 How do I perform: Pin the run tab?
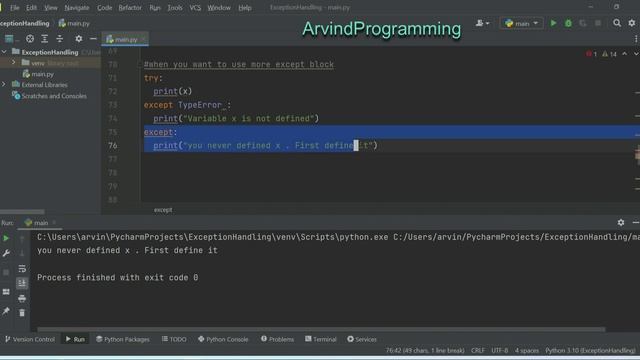click(x=6, y=311)
